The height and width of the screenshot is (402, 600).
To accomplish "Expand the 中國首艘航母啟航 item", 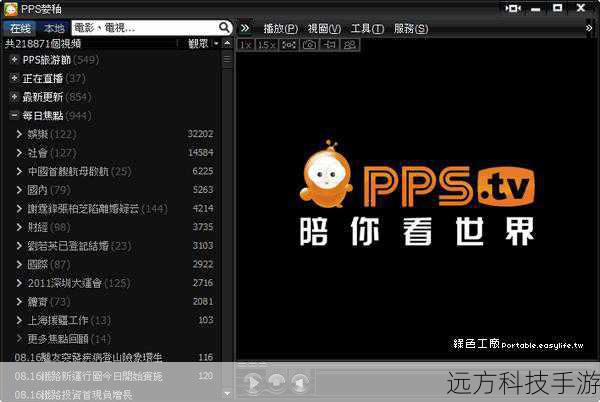I will click(x=19, y=171).
